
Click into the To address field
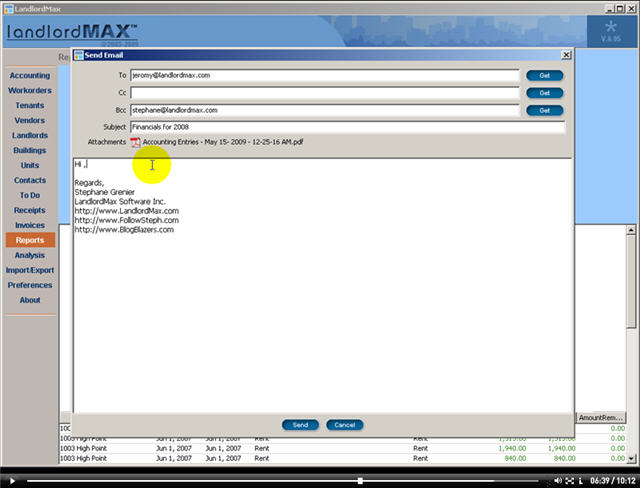click(325, 75)
